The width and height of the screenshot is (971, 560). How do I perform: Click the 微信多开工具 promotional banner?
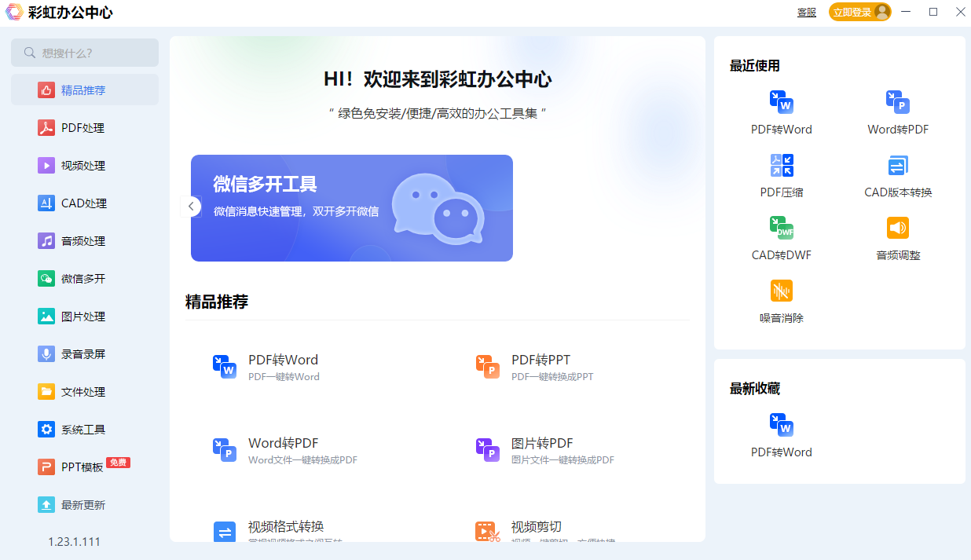coord(351,208)
